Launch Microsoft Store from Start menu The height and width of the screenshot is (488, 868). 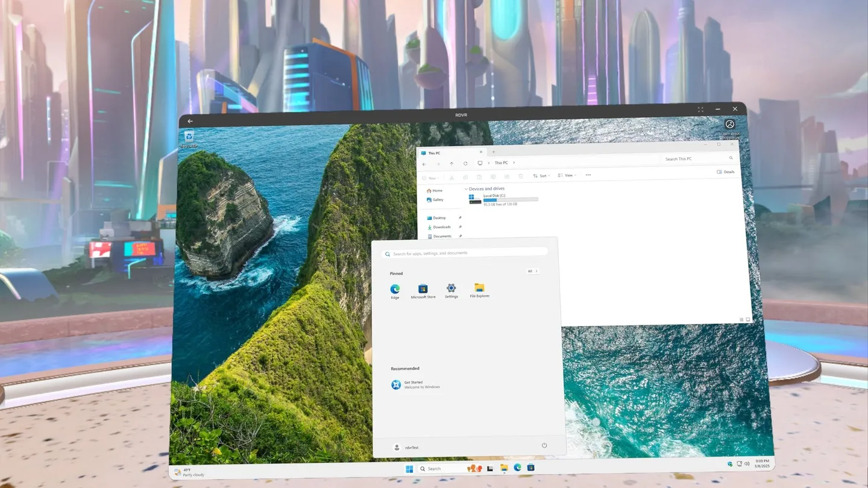click(x=423, y=289)
